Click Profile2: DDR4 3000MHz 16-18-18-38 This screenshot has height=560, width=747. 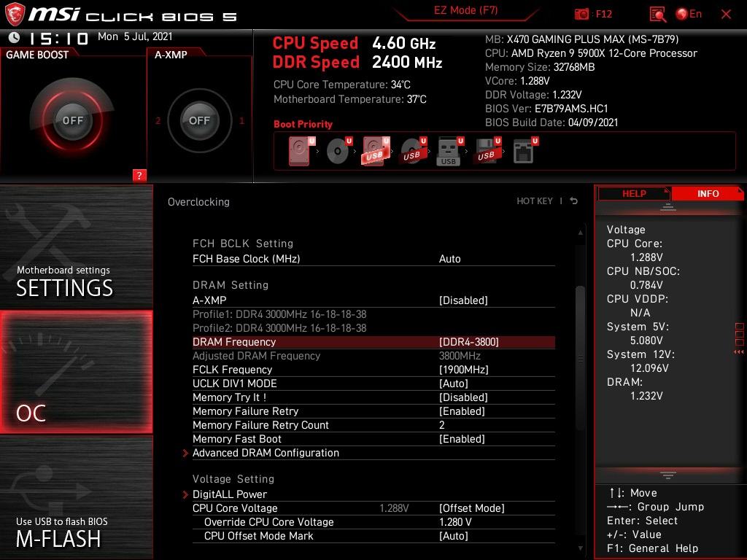[x=279, y=328]
